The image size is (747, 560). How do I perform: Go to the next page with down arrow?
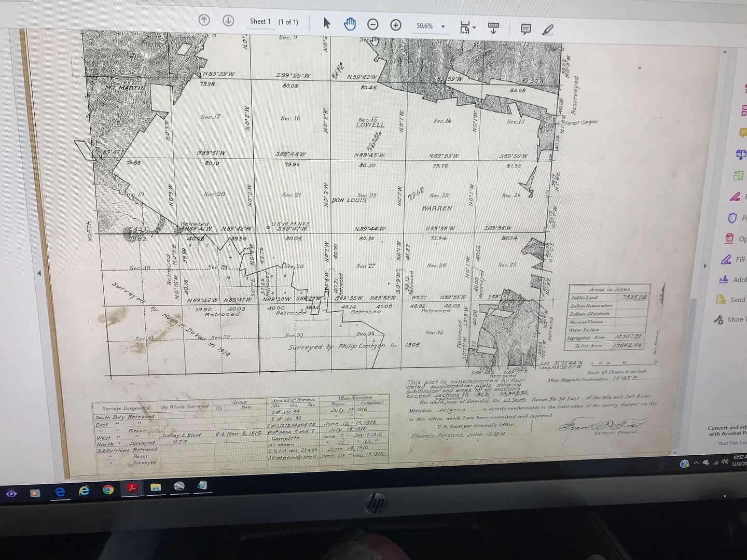pos(228,21)
